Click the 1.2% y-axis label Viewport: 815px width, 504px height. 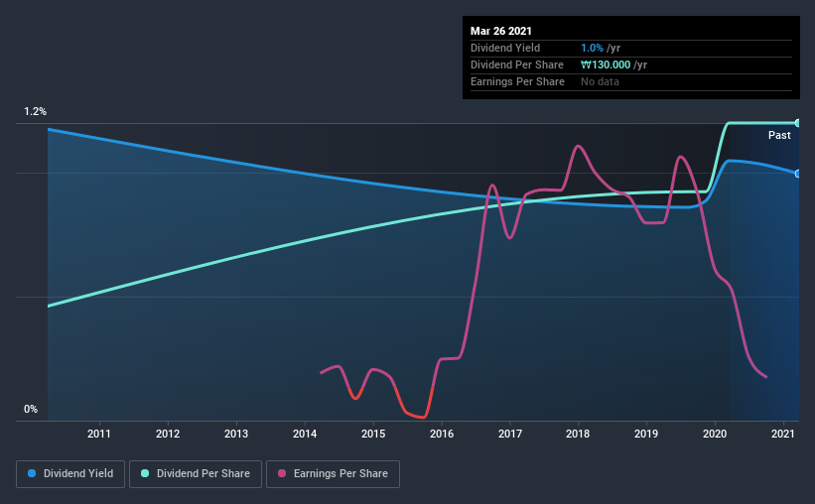pyautogui.click(x=35, y=112)
